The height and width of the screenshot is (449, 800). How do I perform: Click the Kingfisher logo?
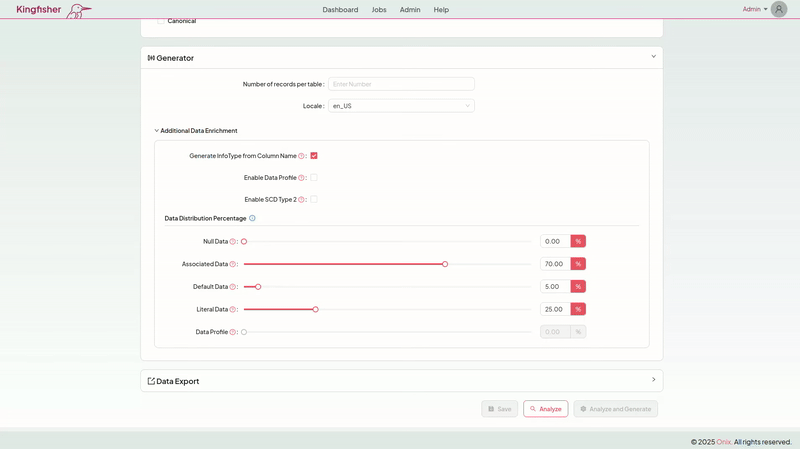54,10
